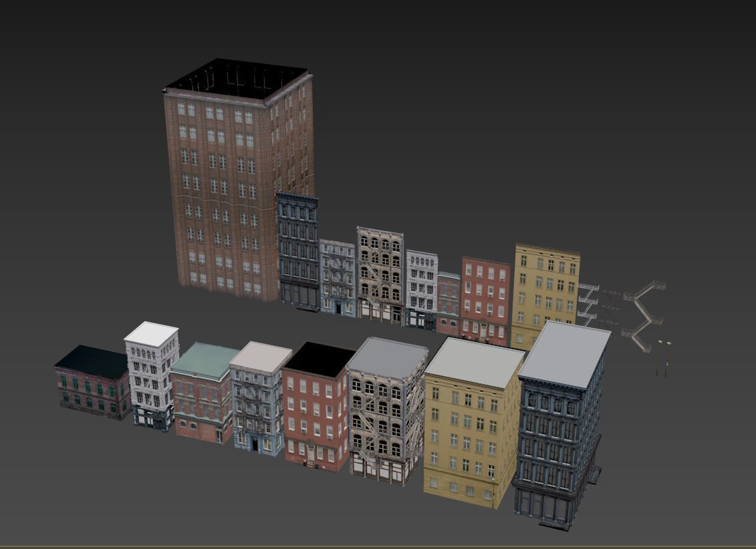Select dark blue cast-iron building beside the skyscraper
The image size is (756, 549).
[298, 251]
